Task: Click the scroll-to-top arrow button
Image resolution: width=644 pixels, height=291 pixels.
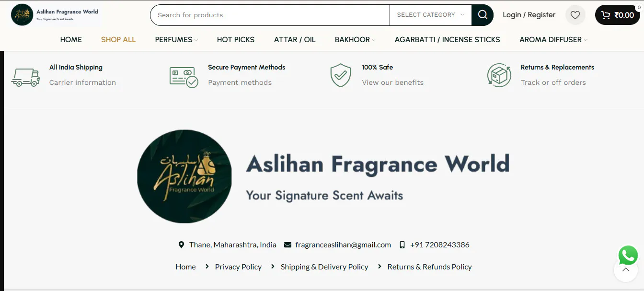Action: click(626, 270)
